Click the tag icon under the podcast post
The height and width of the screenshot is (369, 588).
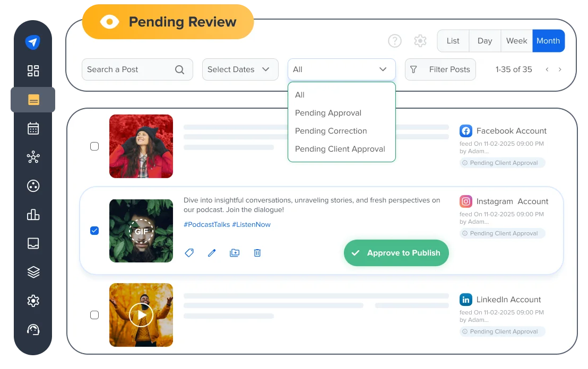click(x=189, y=253)
